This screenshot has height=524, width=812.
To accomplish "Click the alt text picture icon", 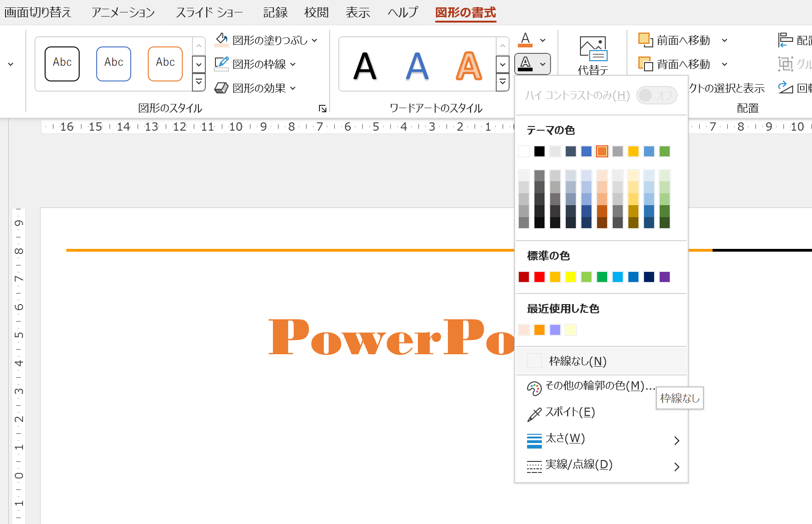I will 593,49.
